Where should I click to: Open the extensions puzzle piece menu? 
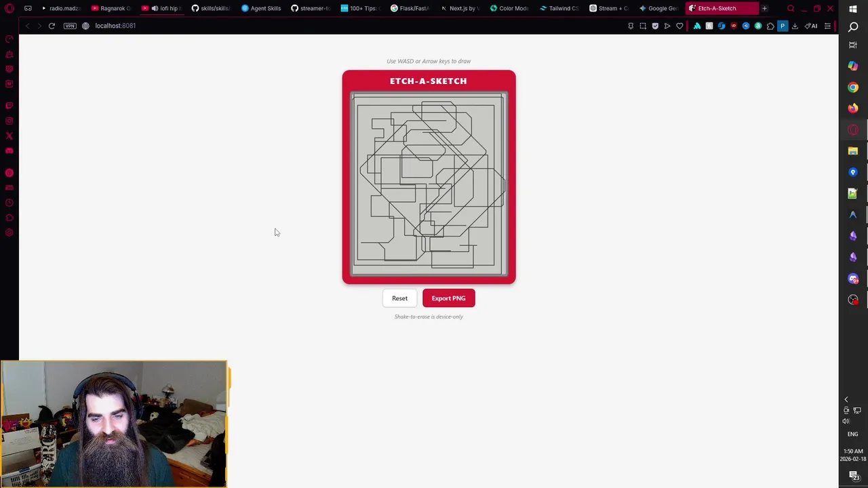coord(770,26)
